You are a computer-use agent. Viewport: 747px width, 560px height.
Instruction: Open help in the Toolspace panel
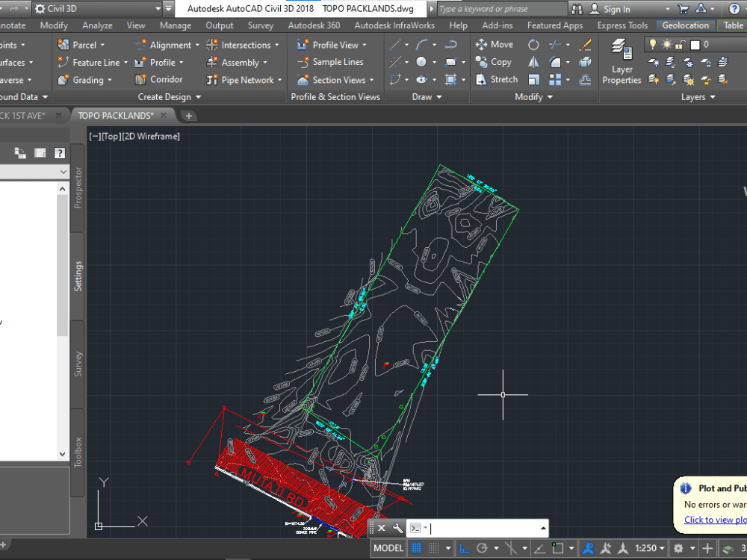point(60,153)
